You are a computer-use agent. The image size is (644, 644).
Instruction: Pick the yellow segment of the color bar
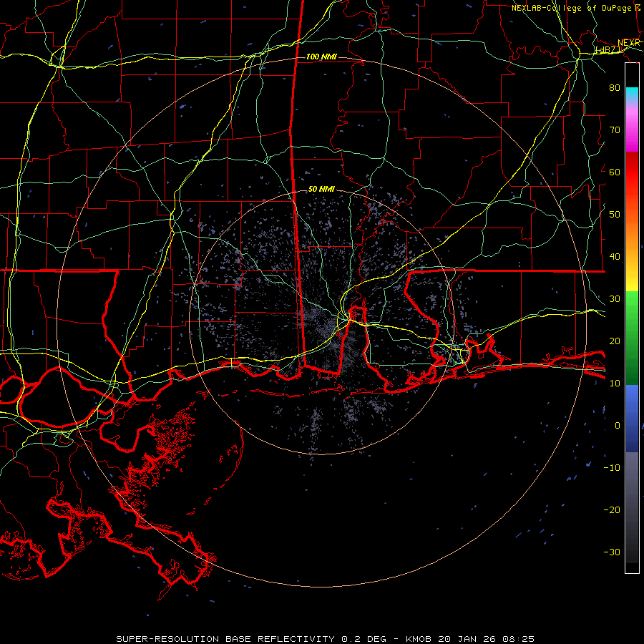point(632,275)
